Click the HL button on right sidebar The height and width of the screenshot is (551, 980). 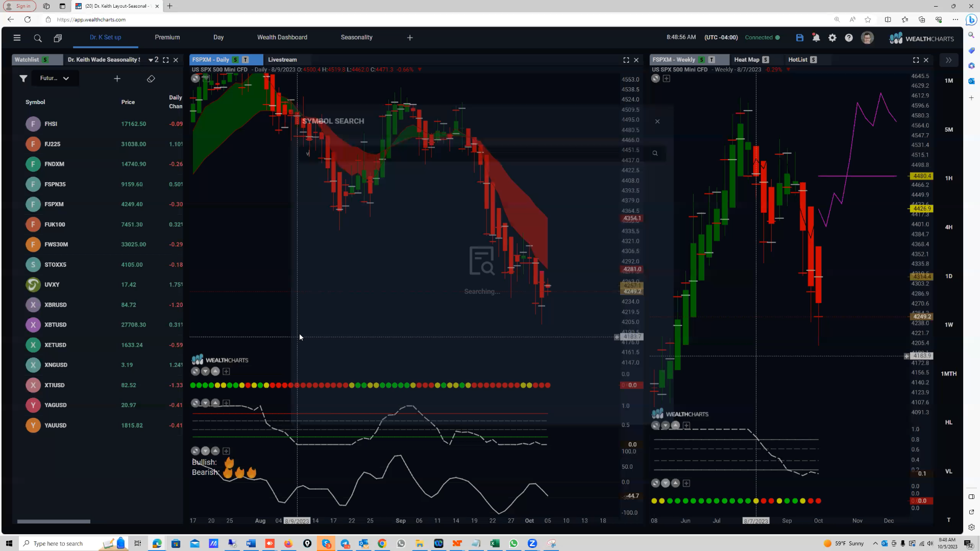pyautogui.click(x=949, y=423)
